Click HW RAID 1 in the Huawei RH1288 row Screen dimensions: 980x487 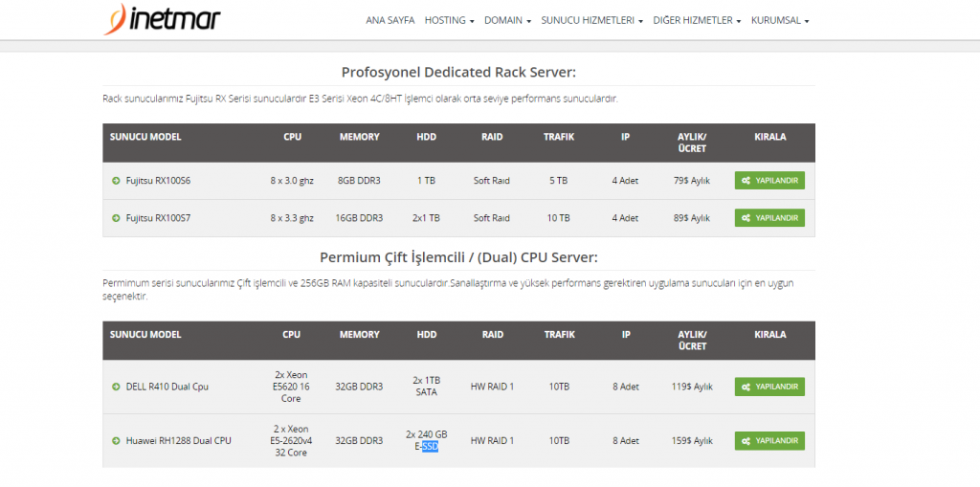493,441
